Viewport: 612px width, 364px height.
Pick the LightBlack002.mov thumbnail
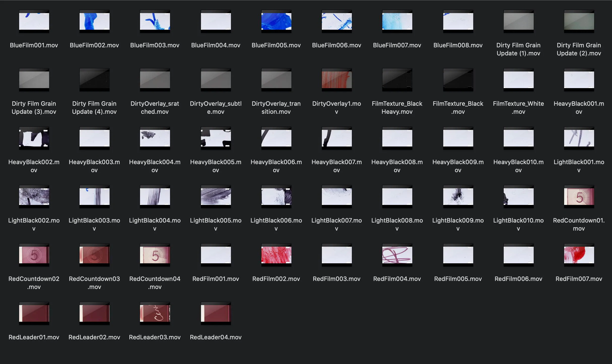tap(34, 197)
